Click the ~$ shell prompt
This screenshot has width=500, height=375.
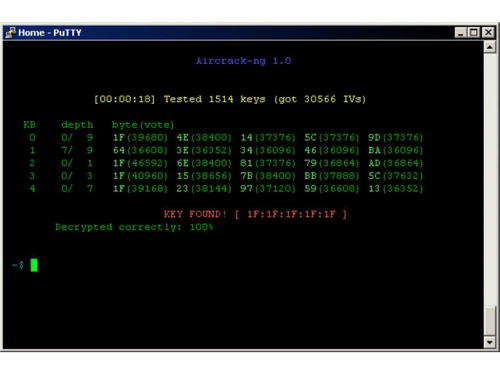pos(18,265)
